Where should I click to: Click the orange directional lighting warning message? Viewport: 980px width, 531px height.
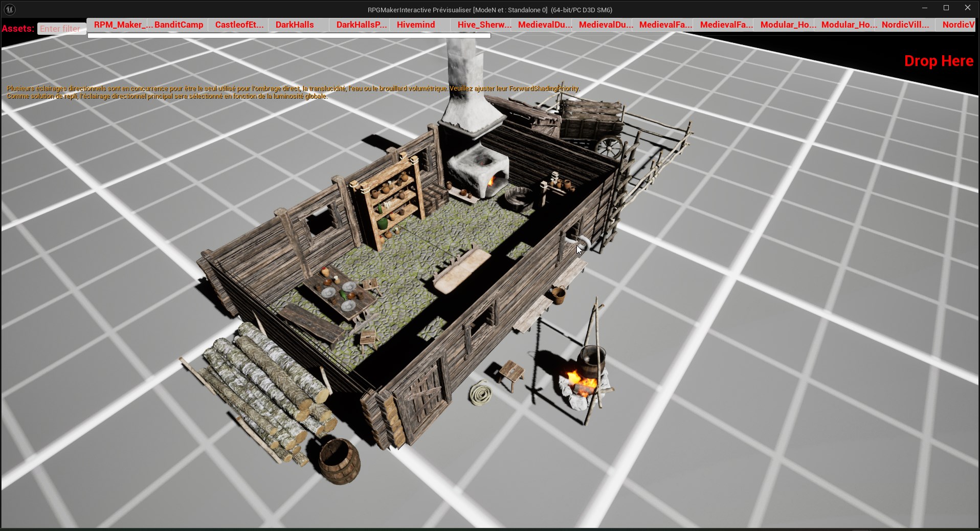(294, 92)
